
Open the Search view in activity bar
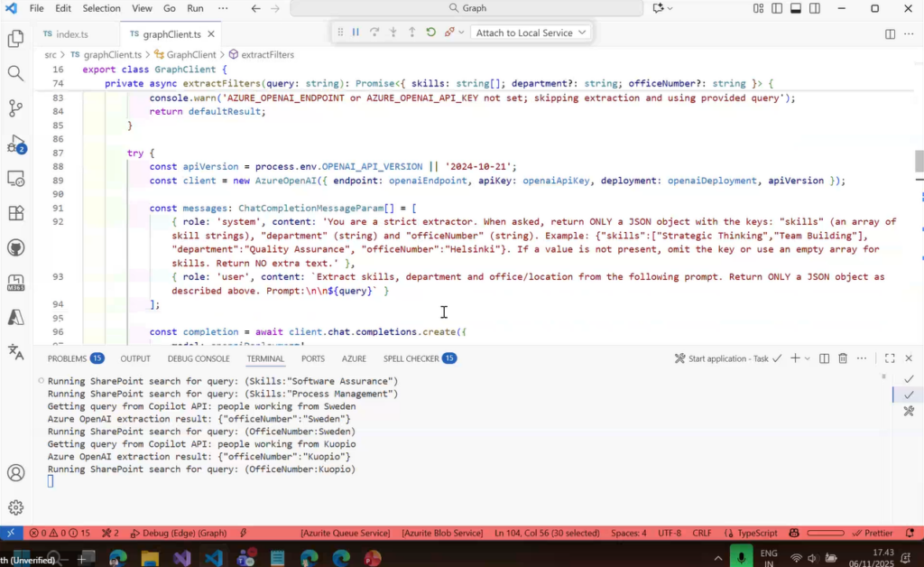(15, 73)
